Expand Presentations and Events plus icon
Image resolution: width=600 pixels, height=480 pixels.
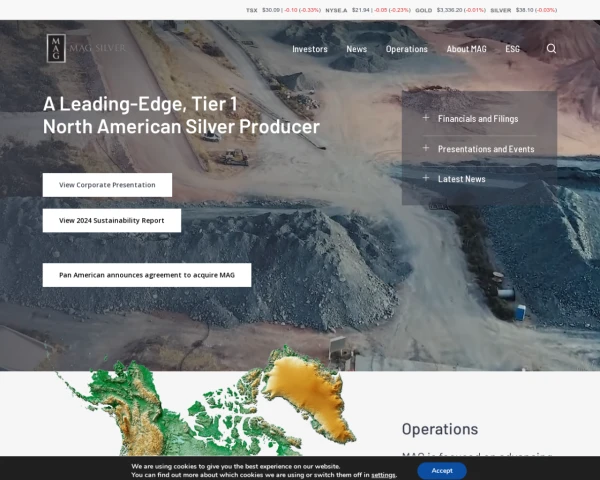tap(426, 148)
